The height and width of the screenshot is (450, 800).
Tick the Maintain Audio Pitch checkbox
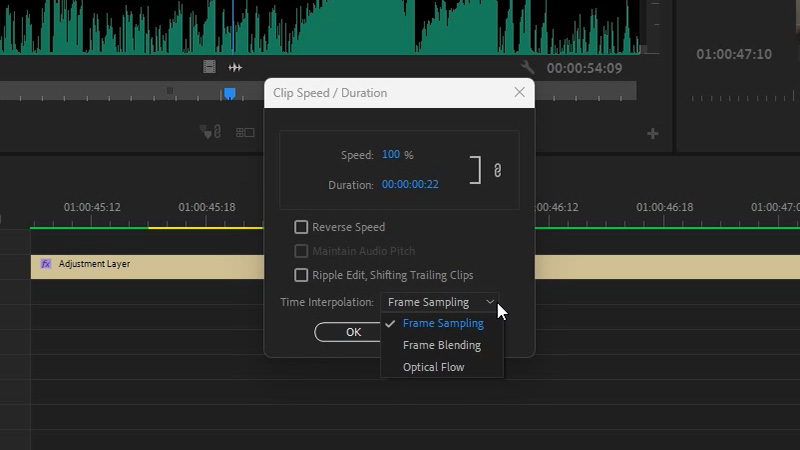[301, 251]
